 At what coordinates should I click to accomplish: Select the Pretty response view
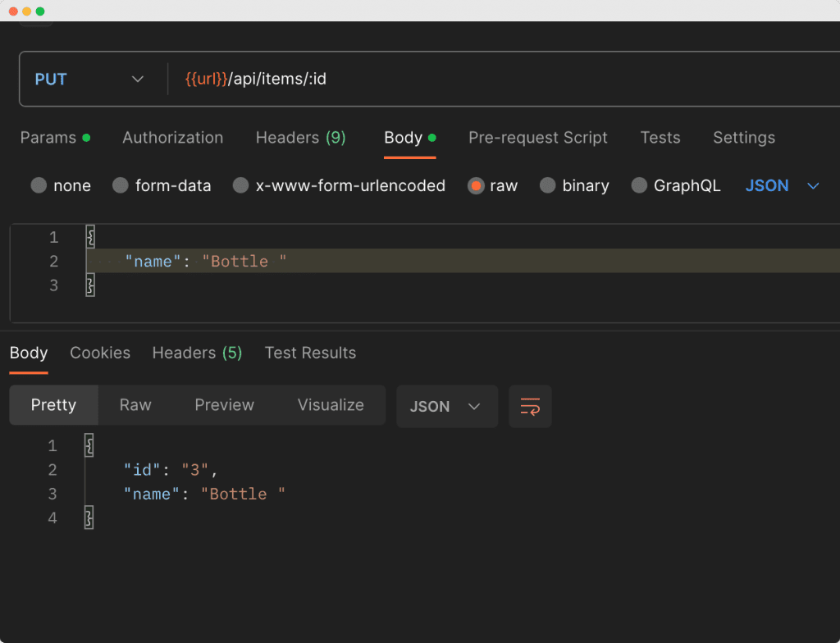pyautogui.click(x=53, y=404)
